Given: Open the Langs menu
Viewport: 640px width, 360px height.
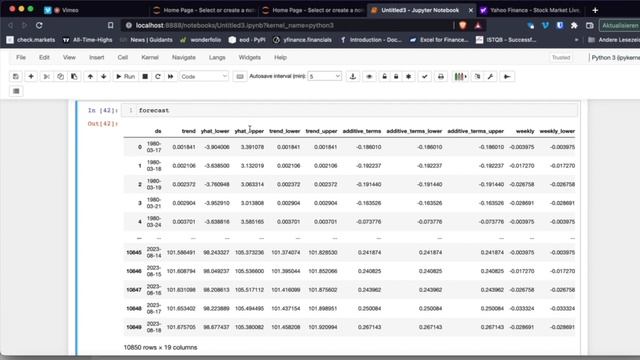Looking at the screenshot, I should [x=217, y=58].
